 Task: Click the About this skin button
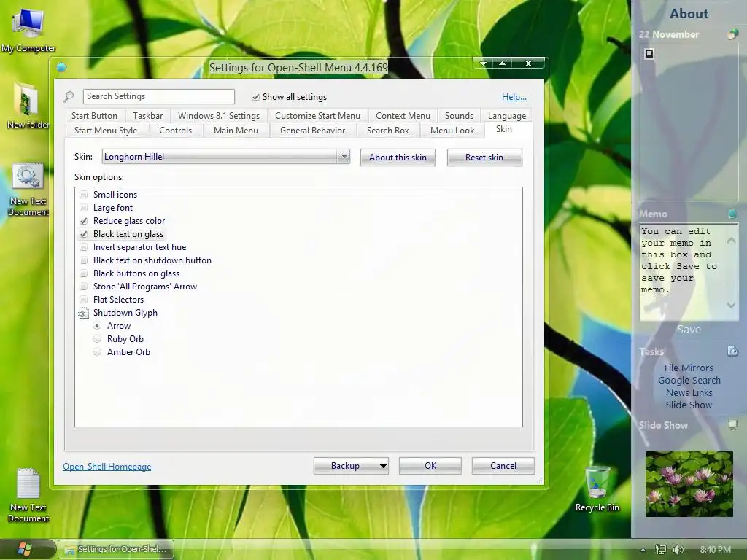(x=398, y=157)
